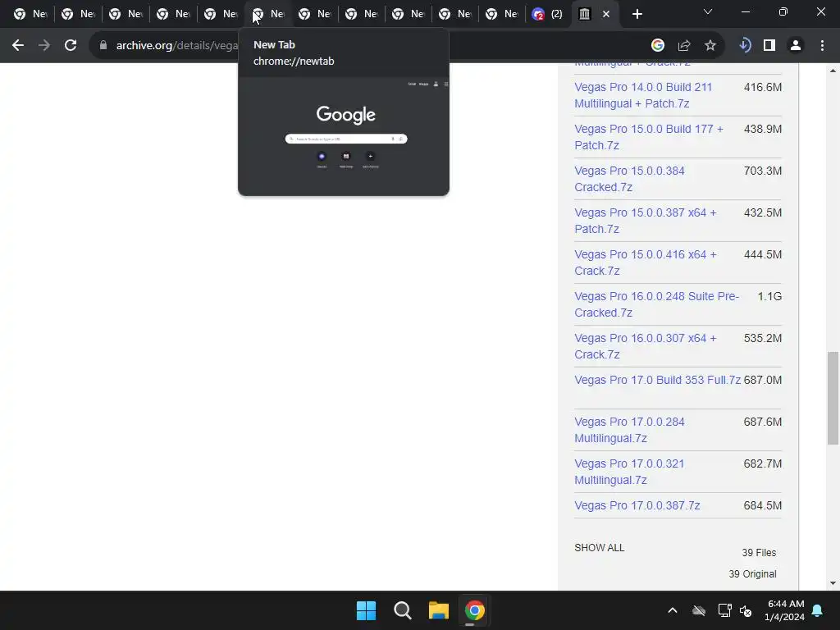
Task: View site info via the lock icon
Action: point(103,46)
